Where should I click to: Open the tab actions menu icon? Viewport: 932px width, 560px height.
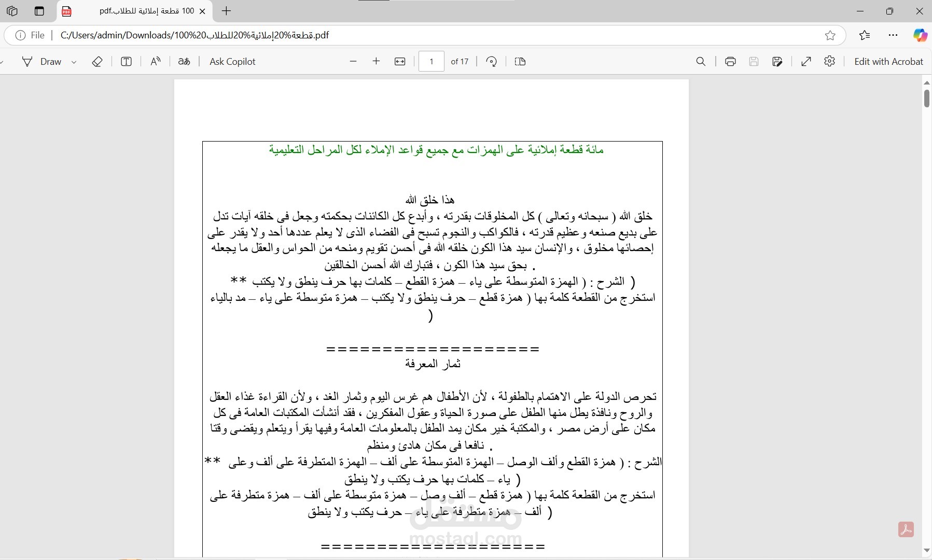[39, 11]
